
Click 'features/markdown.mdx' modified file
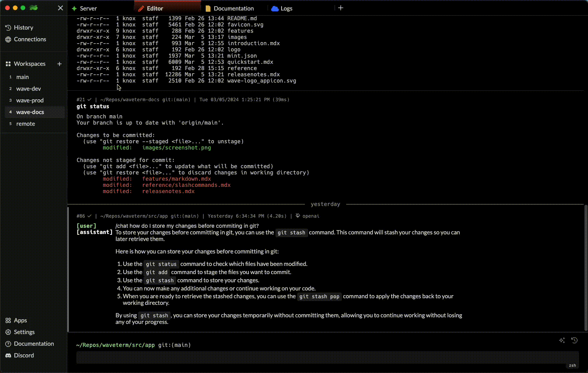pos(177,179)
